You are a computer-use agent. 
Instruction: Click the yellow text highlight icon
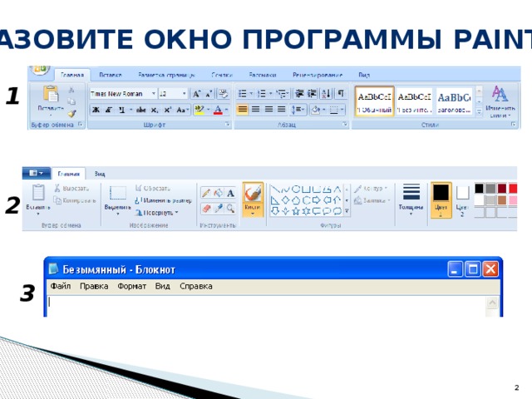pyautogui.click(x=199, y=110)
